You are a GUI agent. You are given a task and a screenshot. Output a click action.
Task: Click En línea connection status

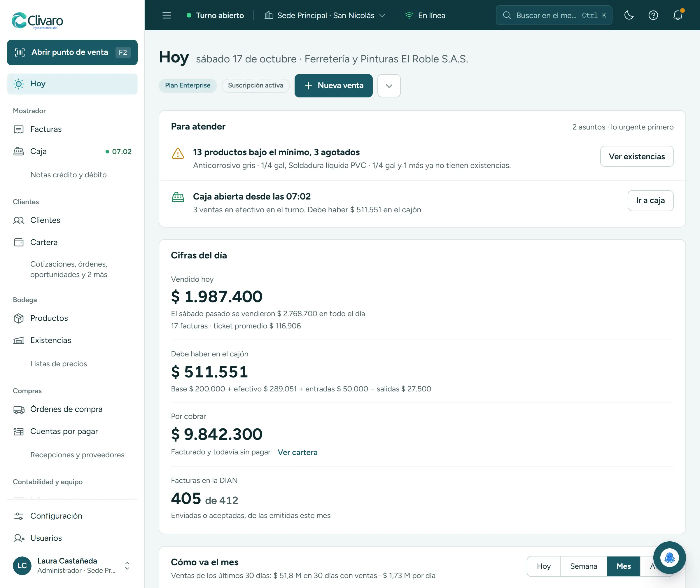point(425,15)
